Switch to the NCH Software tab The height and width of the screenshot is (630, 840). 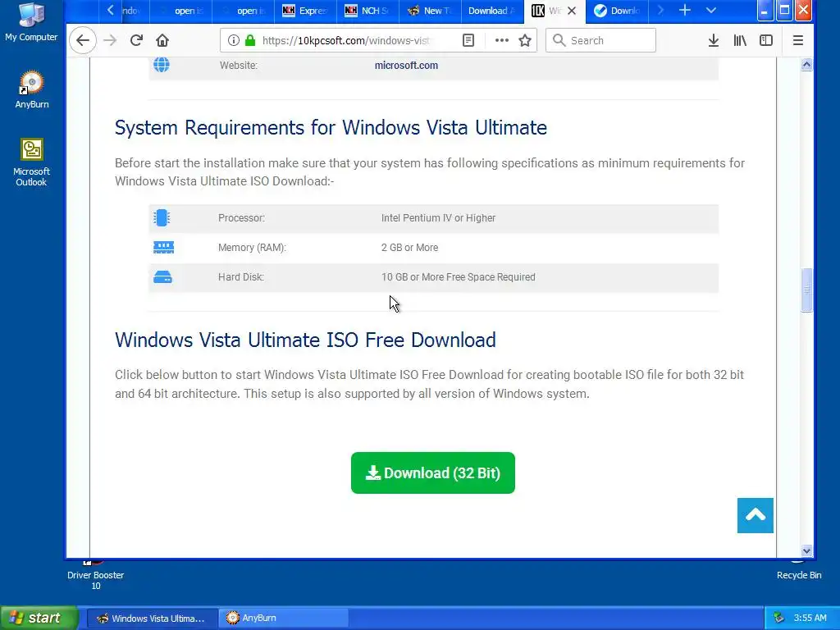(367, 11)
